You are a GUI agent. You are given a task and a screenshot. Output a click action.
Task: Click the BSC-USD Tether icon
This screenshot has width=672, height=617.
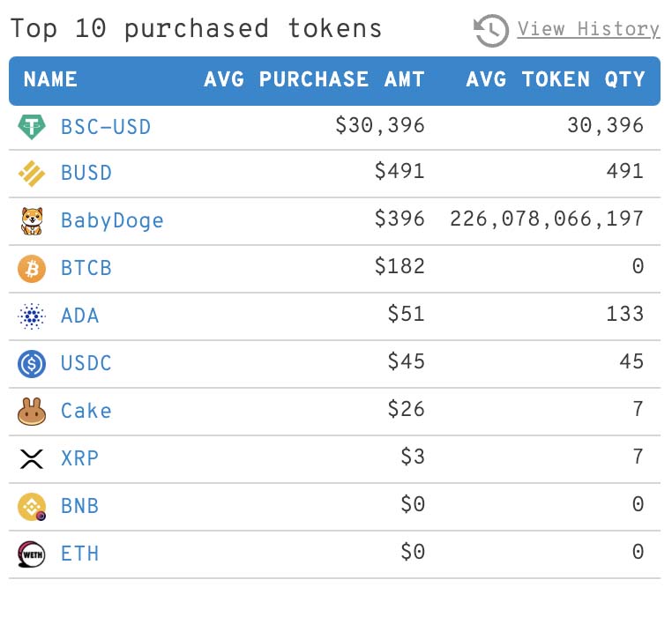pyautogui.click(x=31, y=127)
